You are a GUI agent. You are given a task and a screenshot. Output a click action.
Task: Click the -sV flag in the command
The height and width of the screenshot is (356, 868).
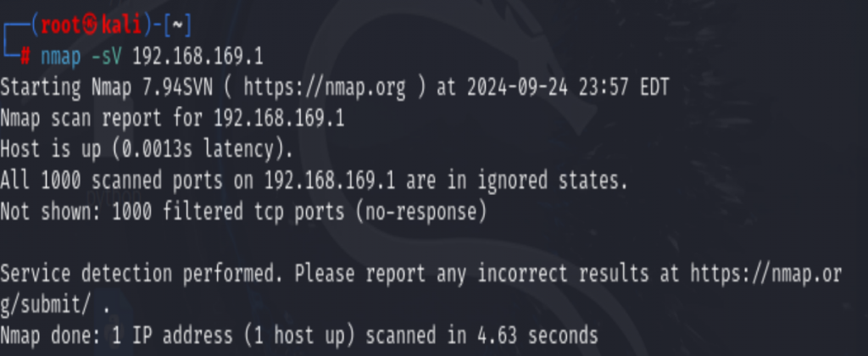tap(106, 57)
